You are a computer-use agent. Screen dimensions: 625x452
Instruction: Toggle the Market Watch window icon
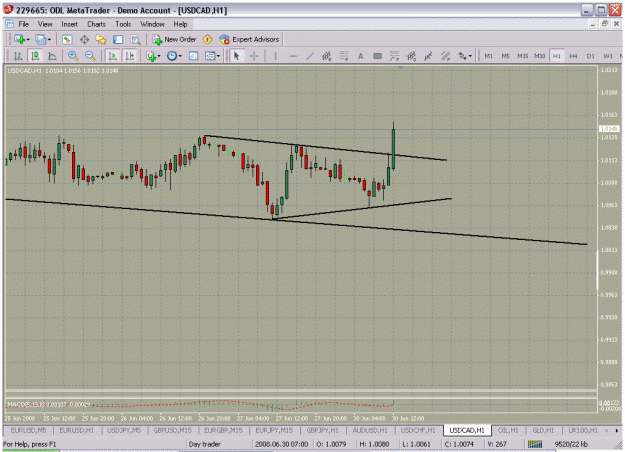point(67,39)
